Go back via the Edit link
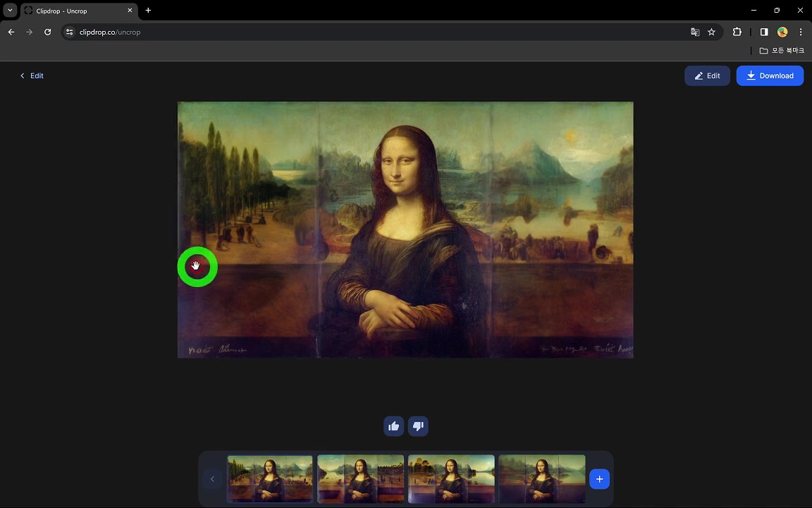 (x=32, y=75)
